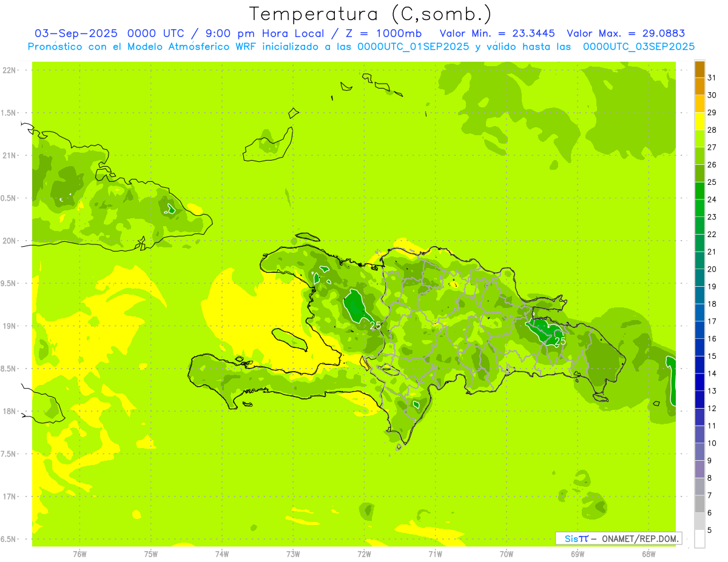Screen dimensions: 728x562
Task: Click the "21N" latitude label
Action: tap(9, 155)
